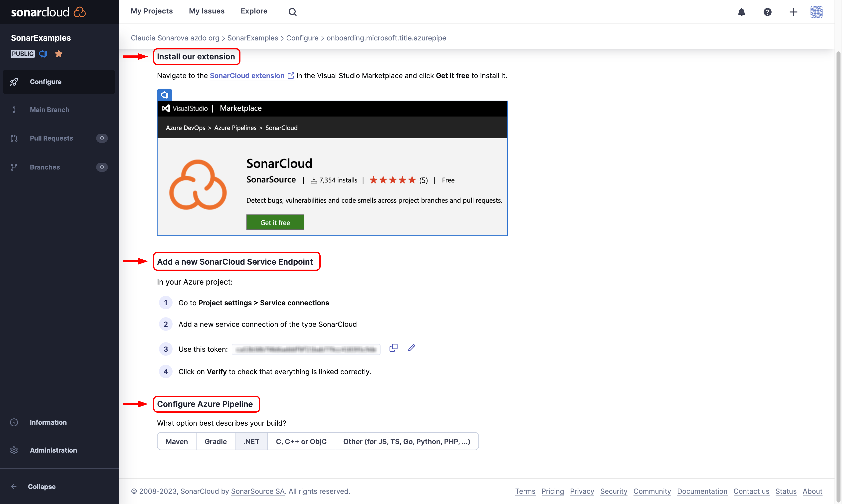Choose the .NET build option
Image resolution: width=843 pixels, height=504 pixels.
point(251,441)
